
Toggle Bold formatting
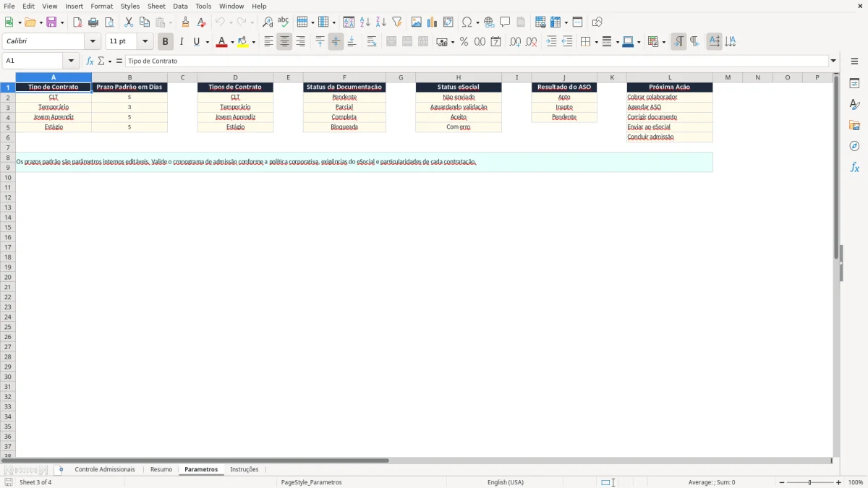[165, 42]
